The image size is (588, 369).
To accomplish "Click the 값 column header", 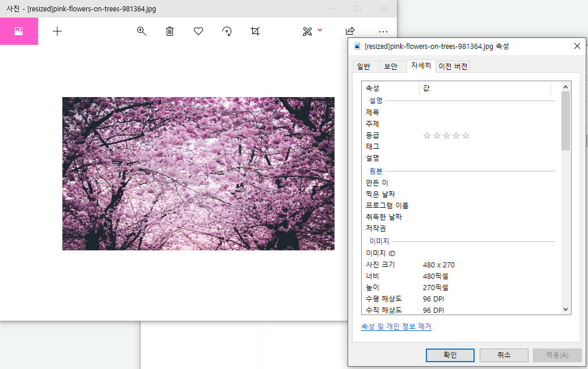I will [485, 88].
